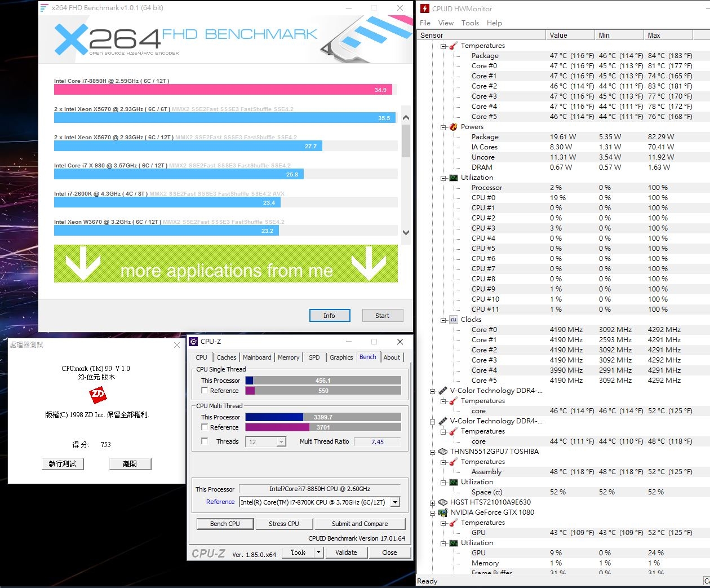Image resolution: width=710 pixels, height=588 pixels.
Task: Switch to the Memory tab in CPU-Z
Action: (x=289, y=357)
